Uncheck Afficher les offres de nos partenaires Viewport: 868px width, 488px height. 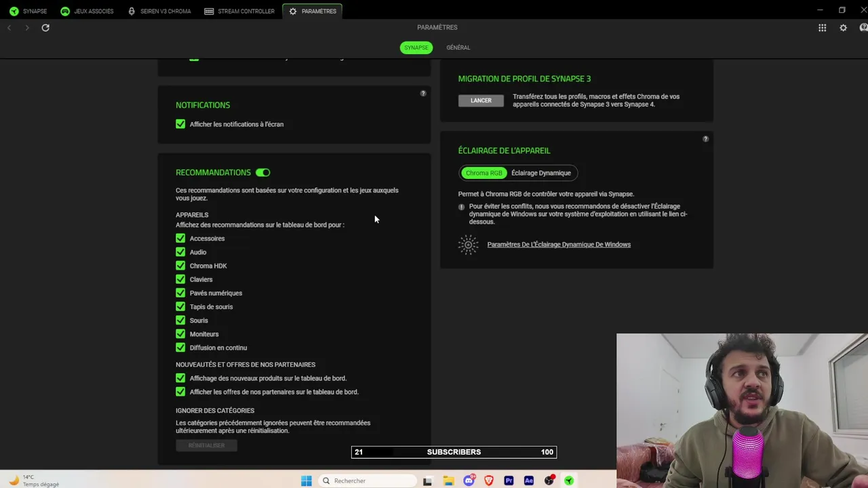pyautogui.click(x=180, y=392)
